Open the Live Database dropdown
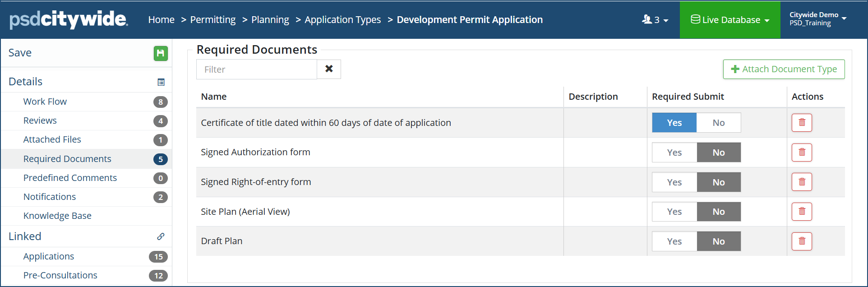 click(730, 20)
